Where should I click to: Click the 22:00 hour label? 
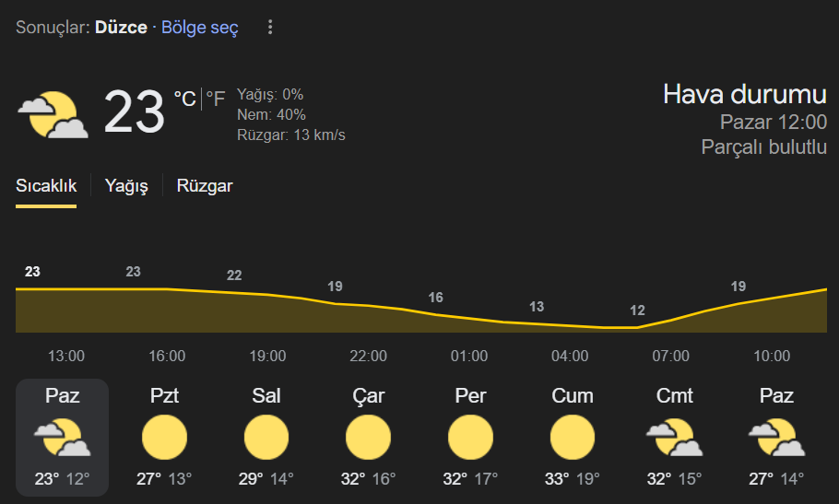tap(368, 356)
